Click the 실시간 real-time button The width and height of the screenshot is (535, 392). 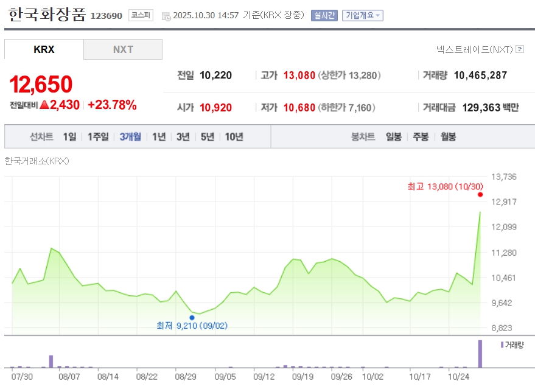click(x=324, y=15)
